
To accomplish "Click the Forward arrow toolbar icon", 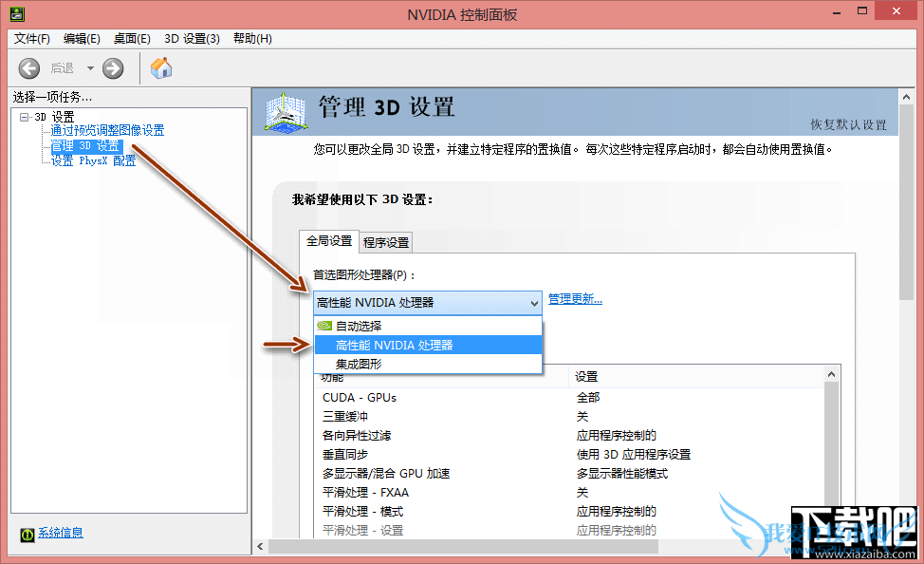I will 113,68.
